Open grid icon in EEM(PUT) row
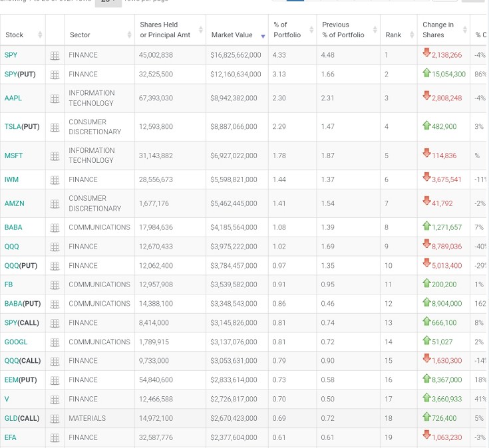 55,380
